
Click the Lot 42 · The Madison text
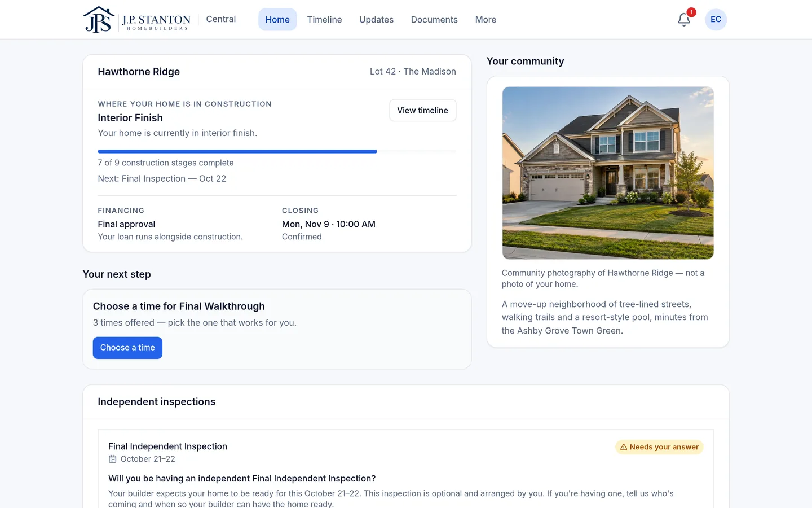tap(413, 72)
